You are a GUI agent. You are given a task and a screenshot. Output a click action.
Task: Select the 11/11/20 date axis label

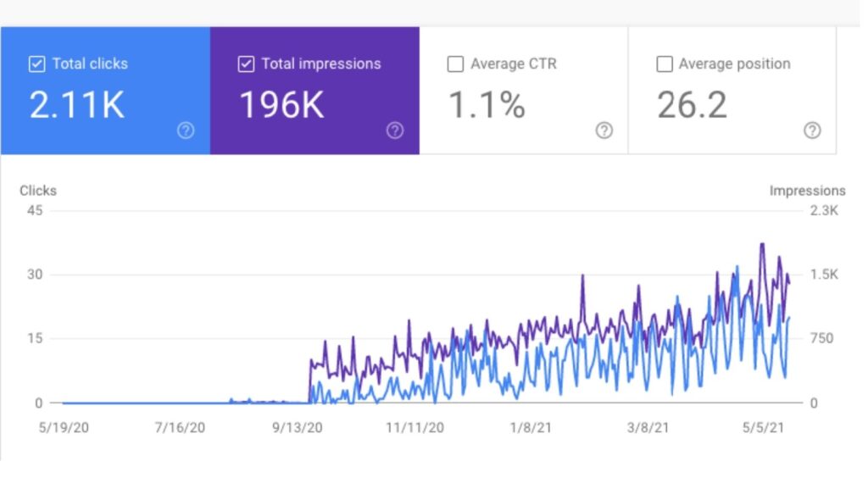click(x=415, y=429)
